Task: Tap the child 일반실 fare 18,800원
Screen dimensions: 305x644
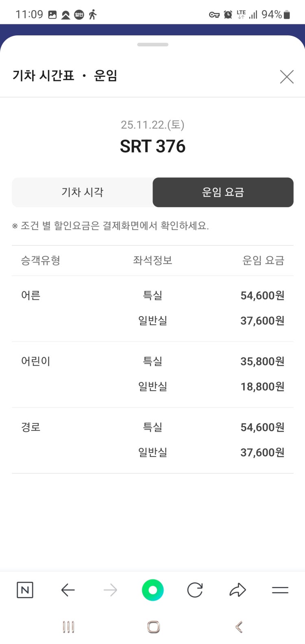Action: [262, 386]
